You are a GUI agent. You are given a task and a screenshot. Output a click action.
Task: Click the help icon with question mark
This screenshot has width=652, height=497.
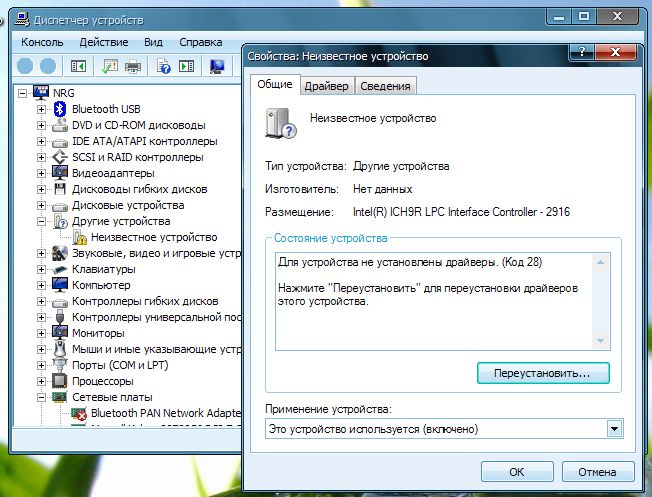coord(160,66)
